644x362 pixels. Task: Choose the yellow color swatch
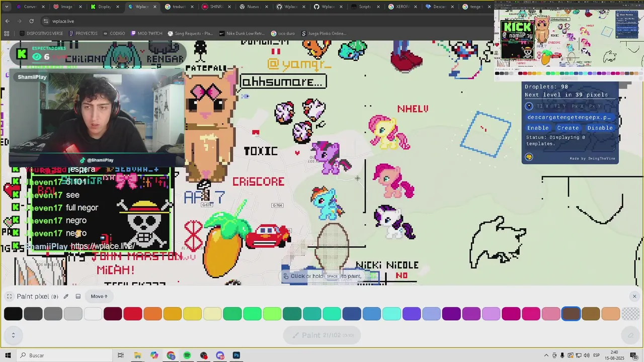click(x=193, y=314)
